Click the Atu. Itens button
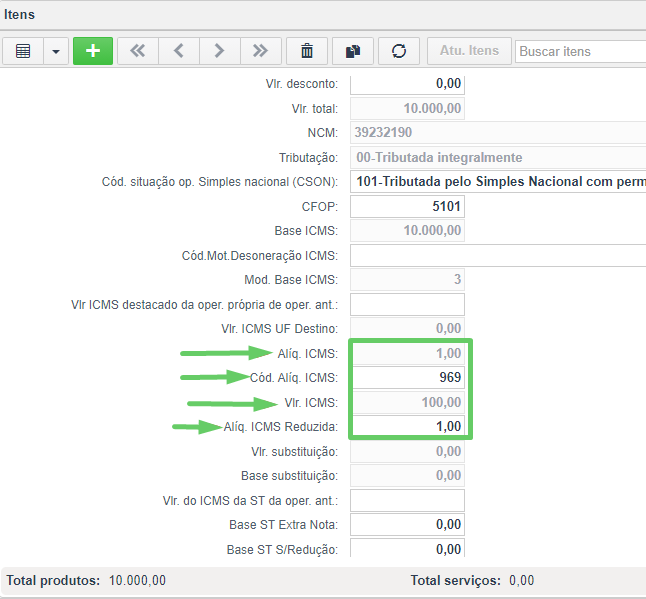This screenshot has height=599, width=646. (x=469, y=51)
